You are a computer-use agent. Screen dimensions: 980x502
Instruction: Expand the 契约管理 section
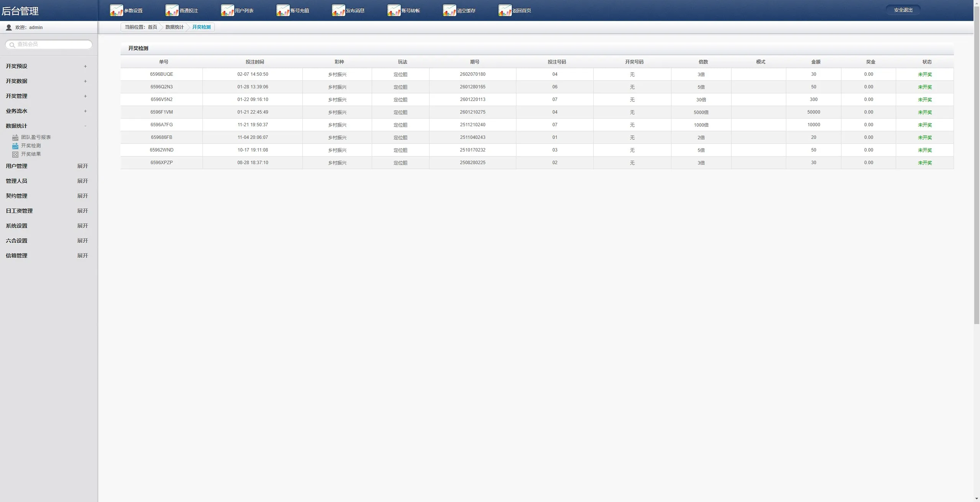point(83,196)
